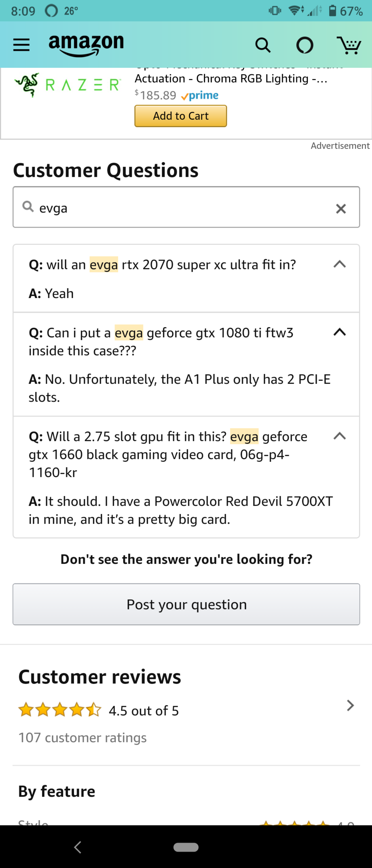This screenshot has height=868, width=372.
Task: Open the 107 customer ratings link
Action: tap(83, 737)
